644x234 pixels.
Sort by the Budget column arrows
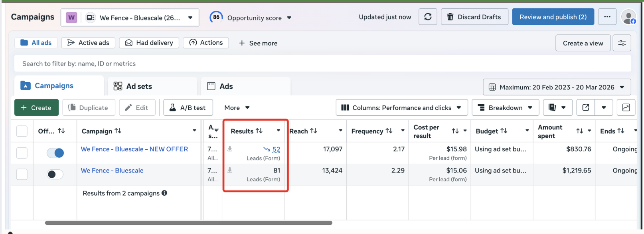[x=504, y=131]
